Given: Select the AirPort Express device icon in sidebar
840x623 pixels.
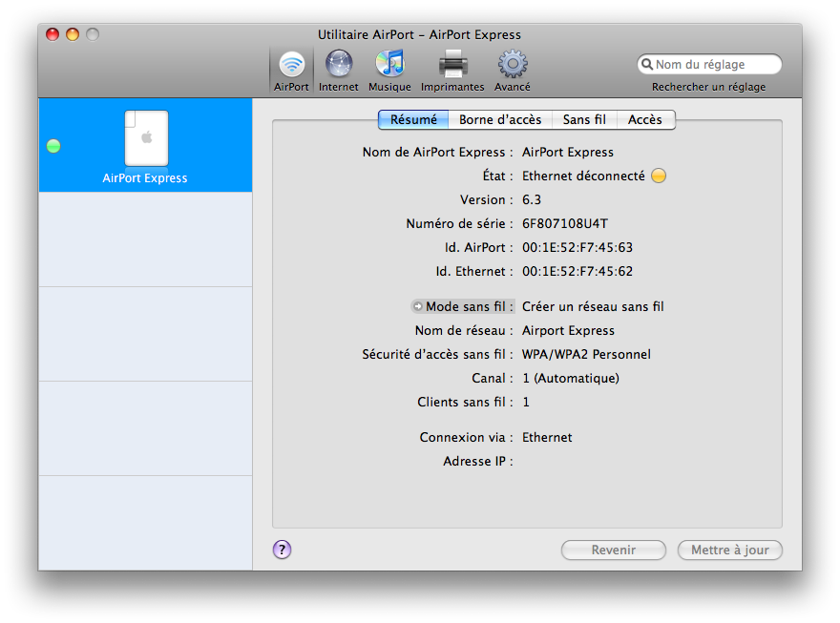Looking at the screenshot, I should point(146,138).
